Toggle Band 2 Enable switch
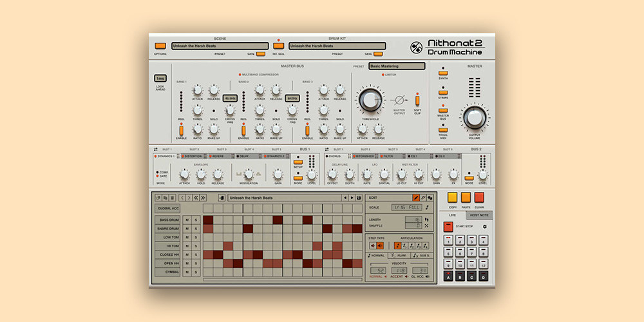Image resolution: width=644 pixels, height=322 pixels. point(243,131)
